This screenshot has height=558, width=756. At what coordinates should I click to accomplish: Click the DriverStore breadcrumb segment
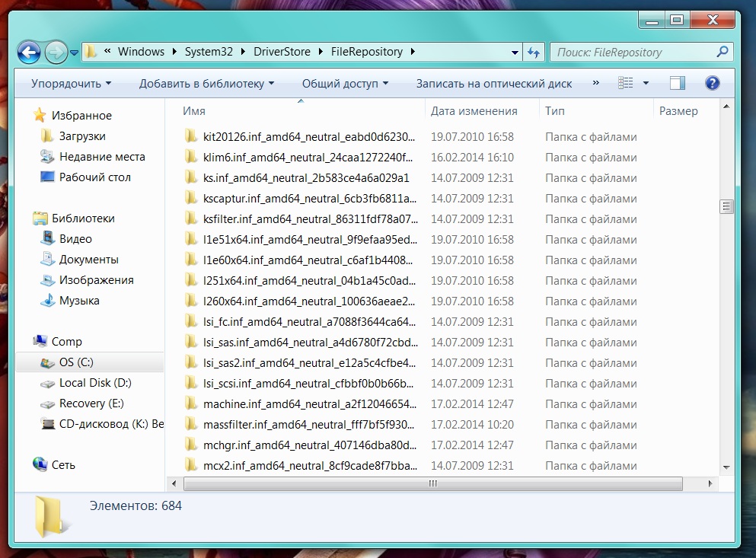[x=282, y=52]
